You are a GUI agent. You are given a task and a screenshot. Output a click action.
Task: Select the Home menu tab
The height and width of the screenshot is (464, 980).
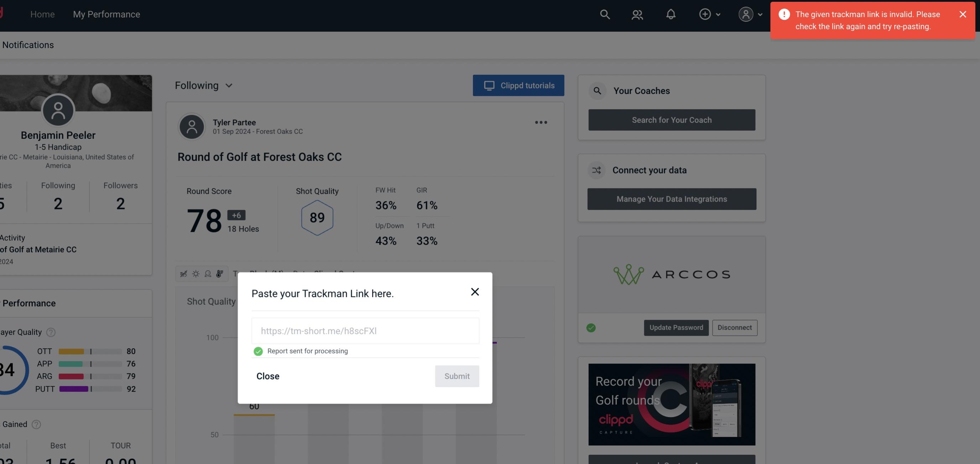[42, 14]
